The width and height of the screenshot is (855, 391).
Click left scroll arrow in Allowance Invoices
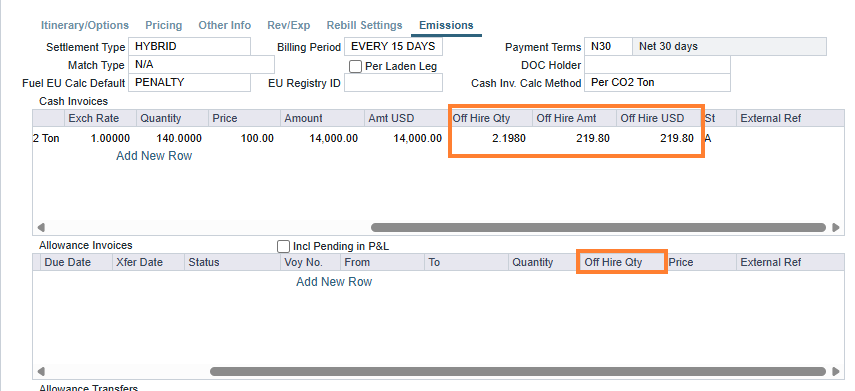pos(41,371)
